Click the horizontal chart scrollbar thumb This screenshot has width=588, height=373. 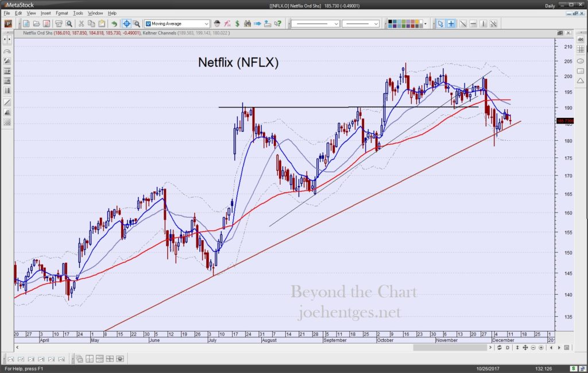pos(450,348)
